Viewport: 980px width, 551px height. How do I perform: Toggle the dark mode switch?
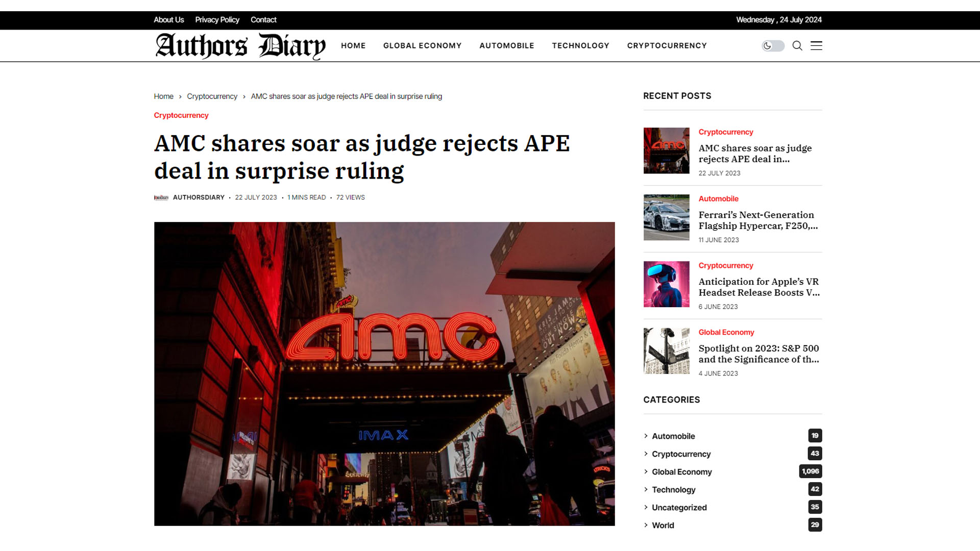click(x=773, y=46)
